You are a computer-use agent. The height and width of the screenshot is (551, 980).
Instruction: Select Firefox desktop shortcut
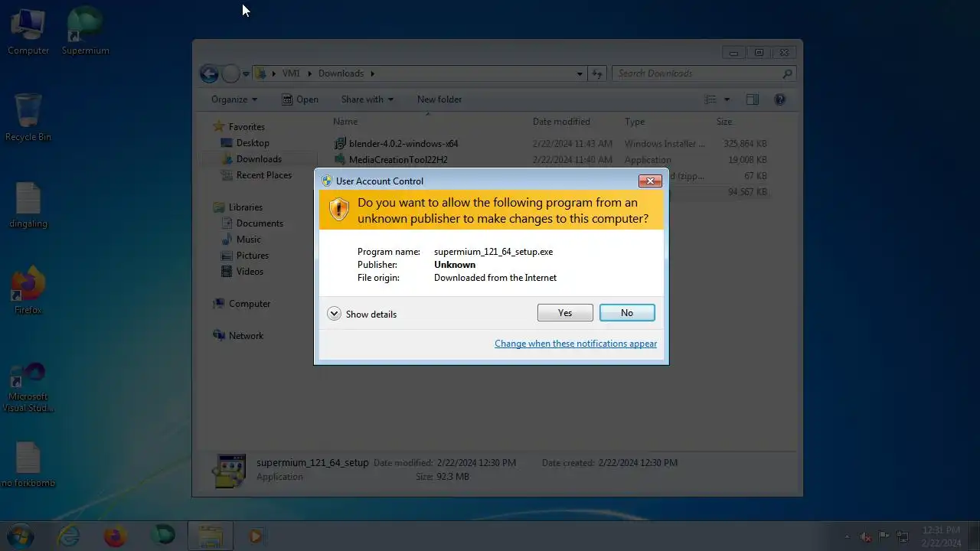click(28, 291)
